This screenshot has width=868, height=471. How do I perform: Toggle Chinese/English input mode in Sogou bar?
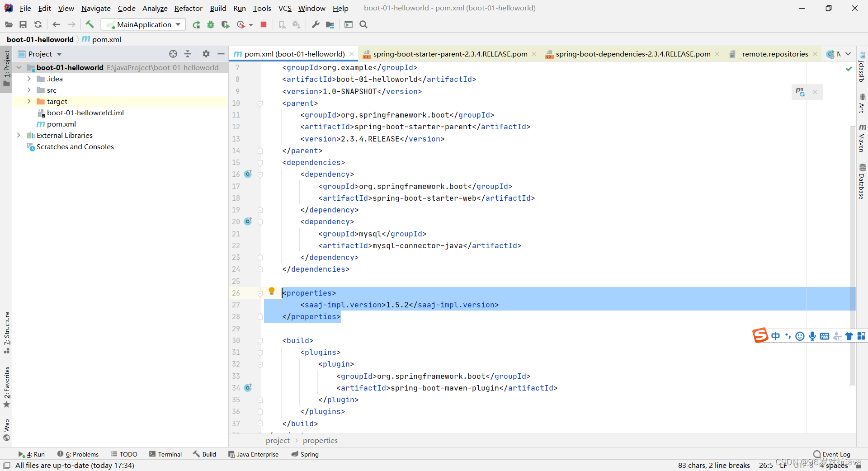coord(776,336)
